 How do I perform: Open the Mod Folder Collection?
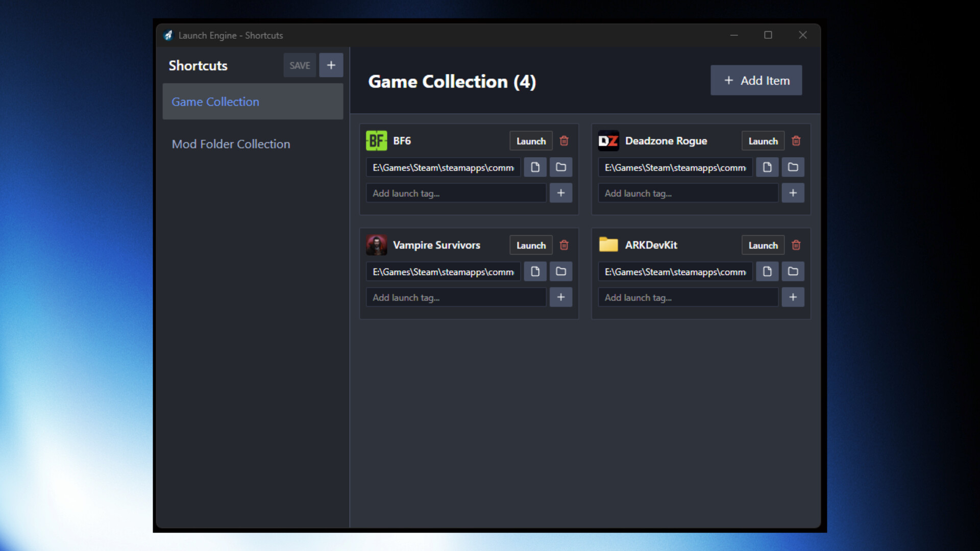[253, 144]
